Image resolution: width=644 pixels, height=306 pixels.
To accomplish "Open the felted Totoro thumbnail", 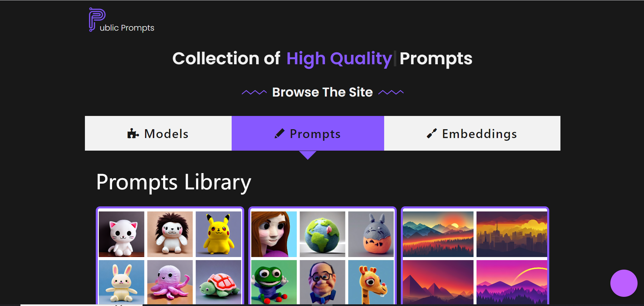I will click(371, 234).
